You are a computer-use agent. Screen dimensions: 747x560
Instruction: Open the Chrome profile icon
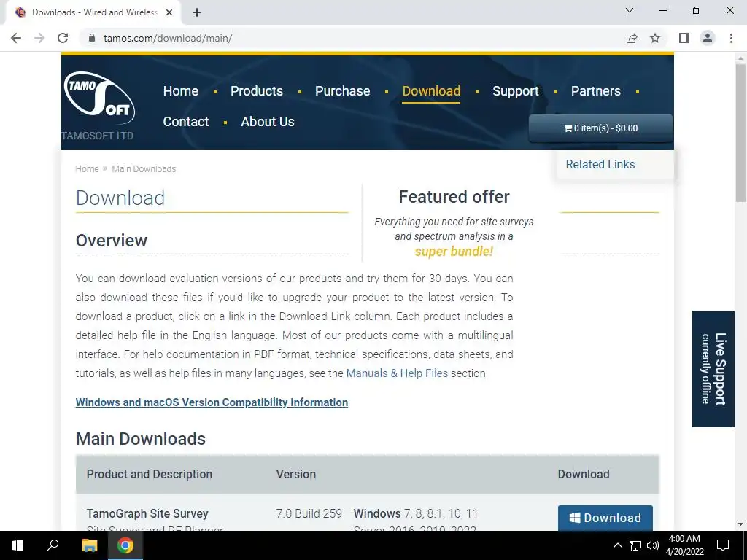[x=708, y=38]
